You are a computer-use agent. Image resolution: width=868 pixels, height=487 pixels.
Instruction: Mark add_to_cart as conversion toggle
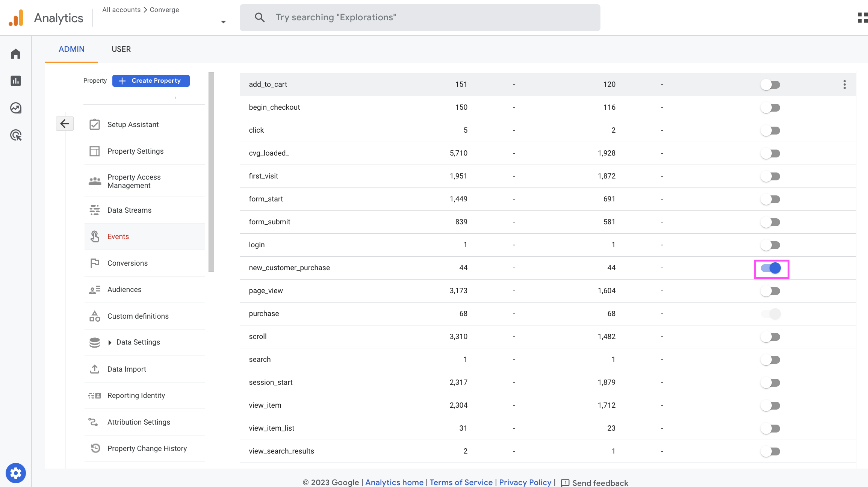tap(770, 85)
